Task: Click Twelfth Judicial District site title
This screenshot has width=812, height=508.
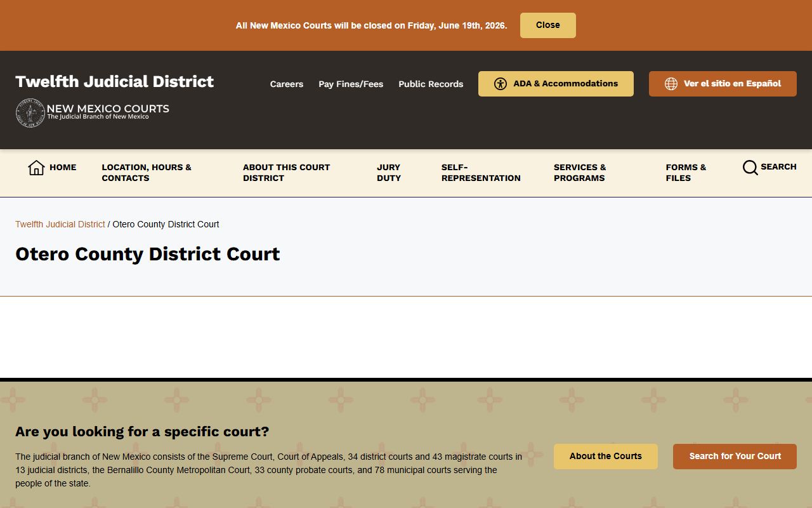Action: pyautogui.click(x=115, y=81)
